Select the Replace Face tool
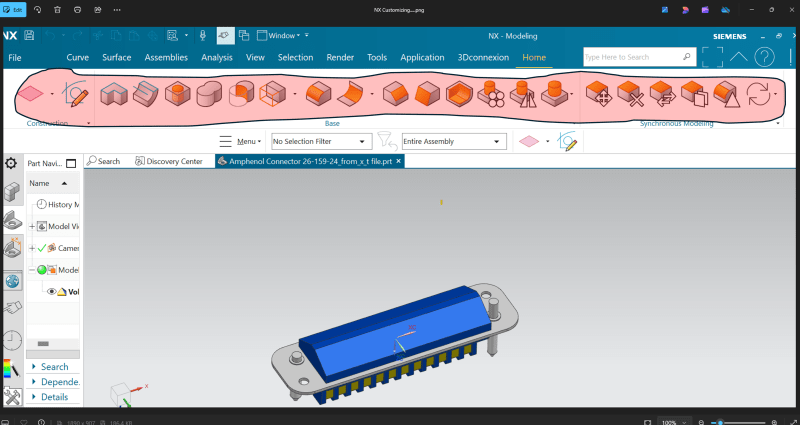Screen dimensions: 800x425 click(x=663, y=94)
